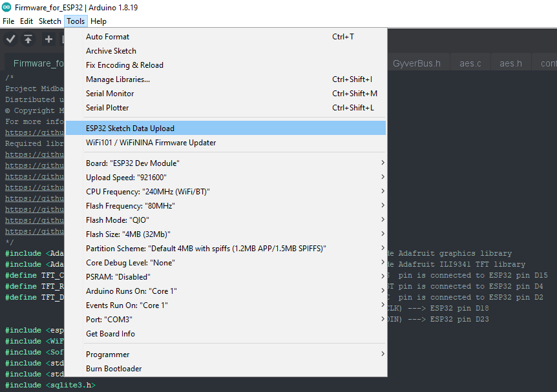Click the "#define TFT_R" code line
Viewport: 557px width, 392px height.
click(34, 286)
